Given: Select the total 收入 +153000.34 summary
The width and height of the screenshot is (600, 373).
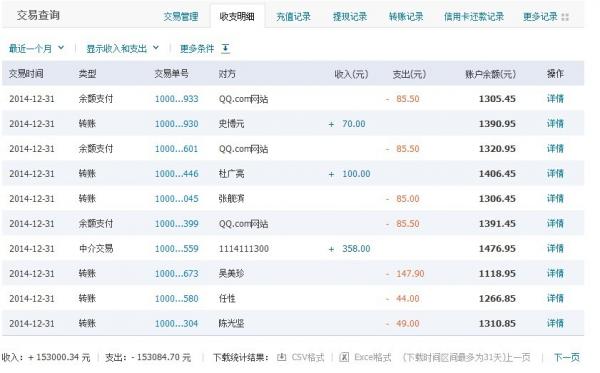Looking at the screenshot, I should click(46, 357).
